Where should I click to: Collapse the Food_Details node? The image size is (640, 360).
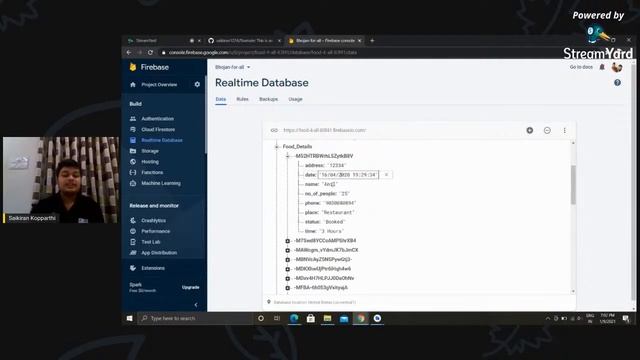click(x=277, y=147)
